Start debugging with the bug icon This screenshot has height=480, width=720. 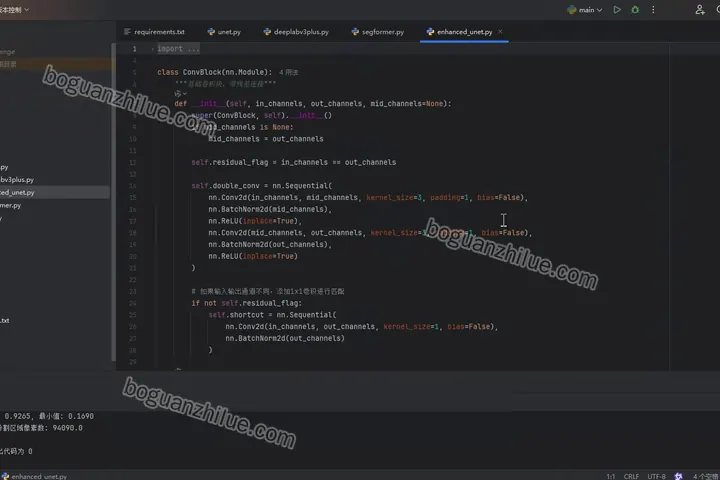pos(635,10)
